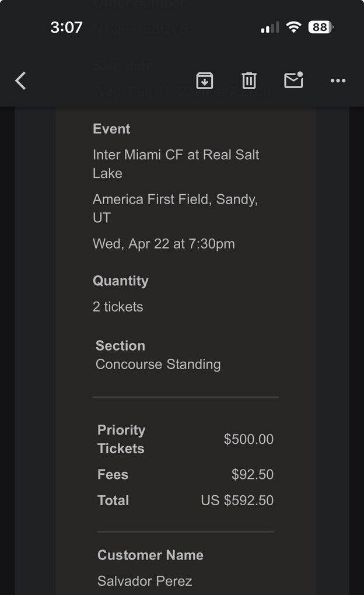Tap the Event heading label
This screenshot has width=364, height=595.
(111, 129)
